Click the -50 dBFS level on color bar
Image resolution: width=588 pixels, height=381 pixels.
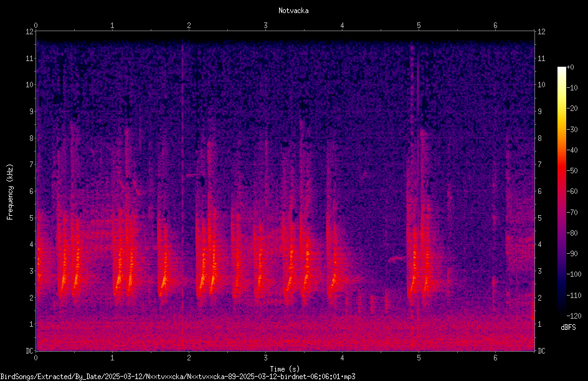pos(572,171)
